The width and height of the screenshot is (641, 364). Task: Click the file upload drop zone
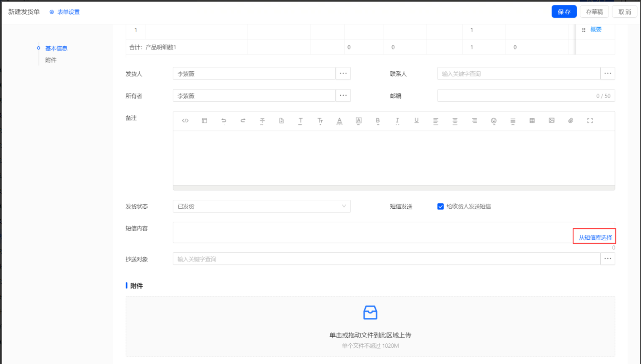click(x=370, y=327)
